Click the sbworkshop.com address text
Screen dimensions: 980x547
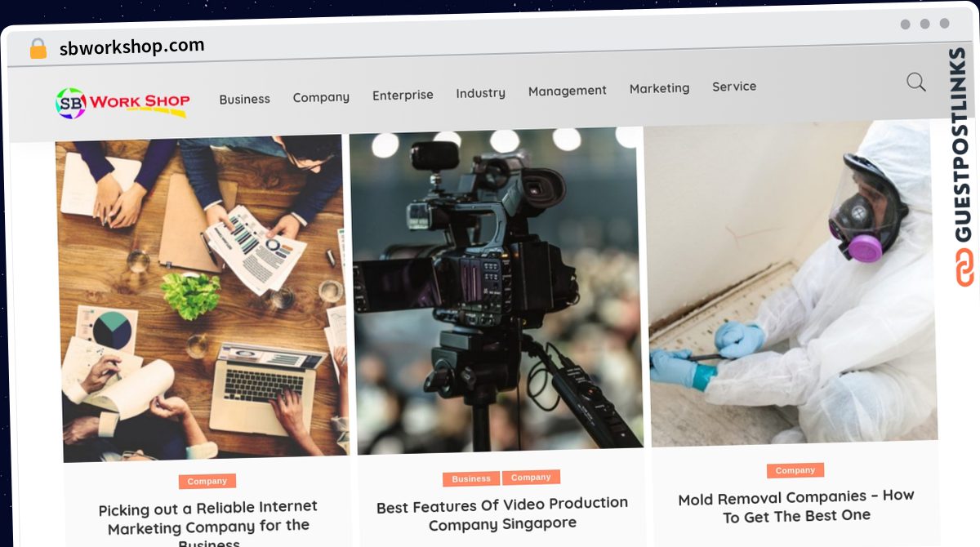click(x=131, y=47)
